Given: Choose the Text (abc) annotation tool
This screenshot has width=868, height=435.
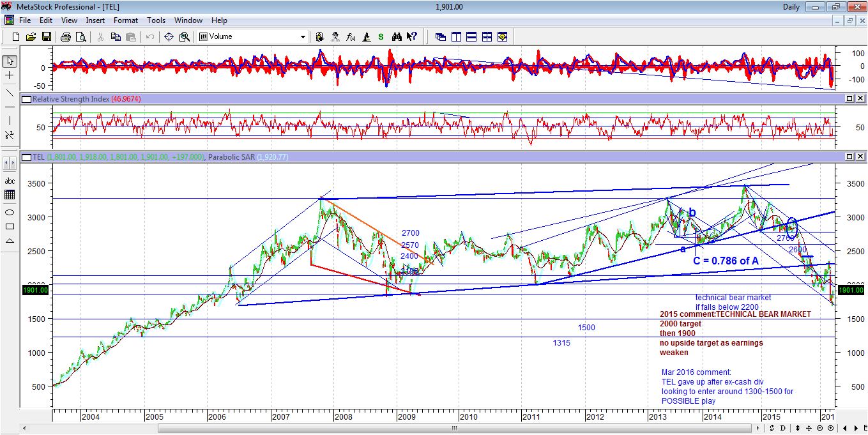Looking at the screenshot, I should (8, 181).
